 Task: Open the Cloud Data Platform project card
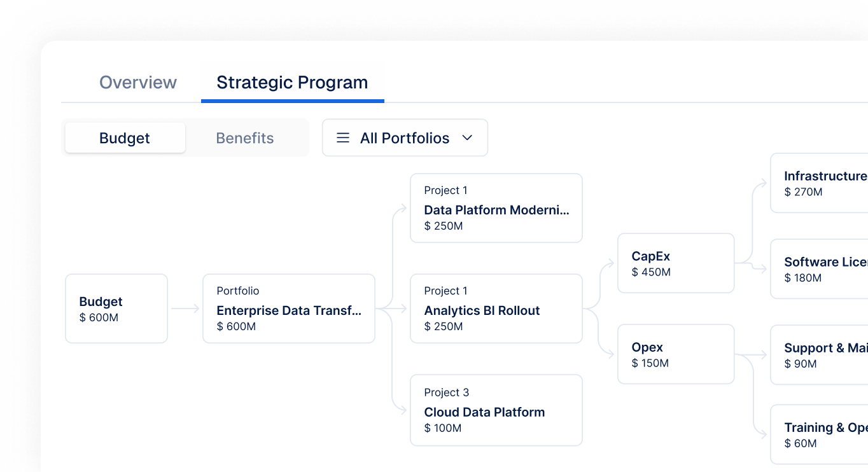496,410
